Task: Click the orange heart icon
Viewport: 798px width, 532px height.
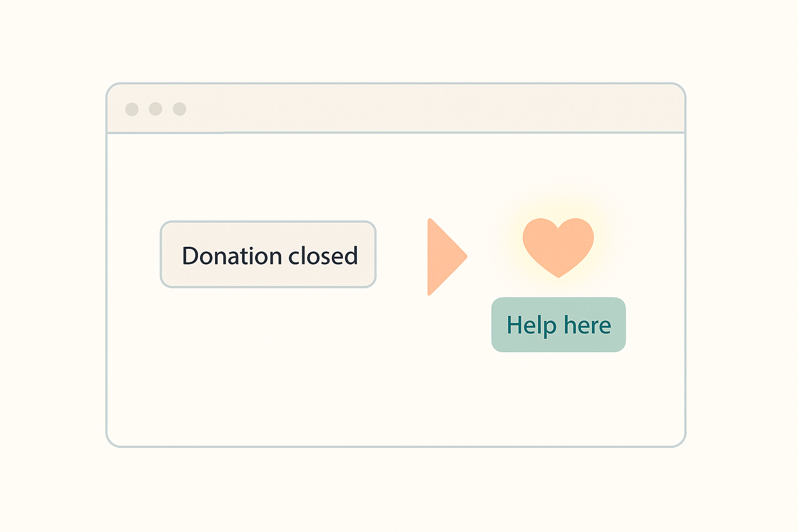Action: click(558, 247)
